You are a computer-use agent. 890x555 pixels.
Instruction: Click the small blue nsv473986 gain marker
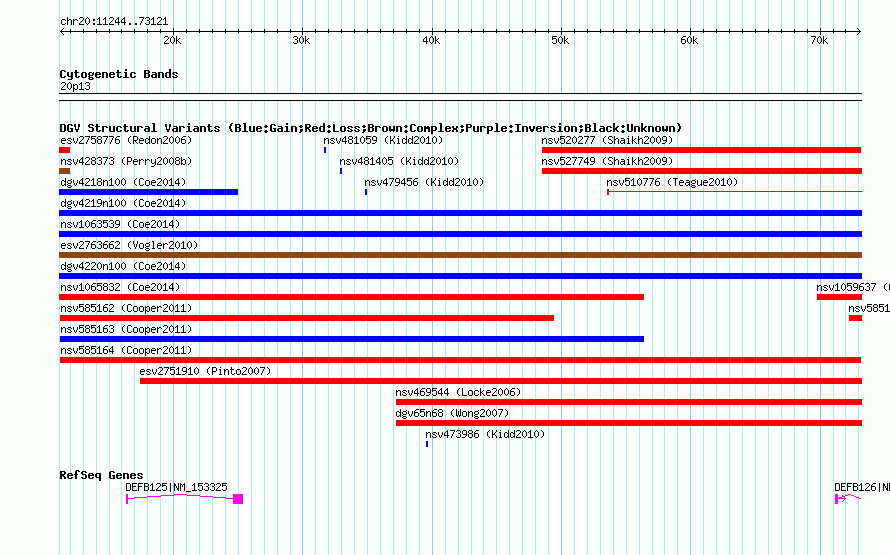click(427, 444)
